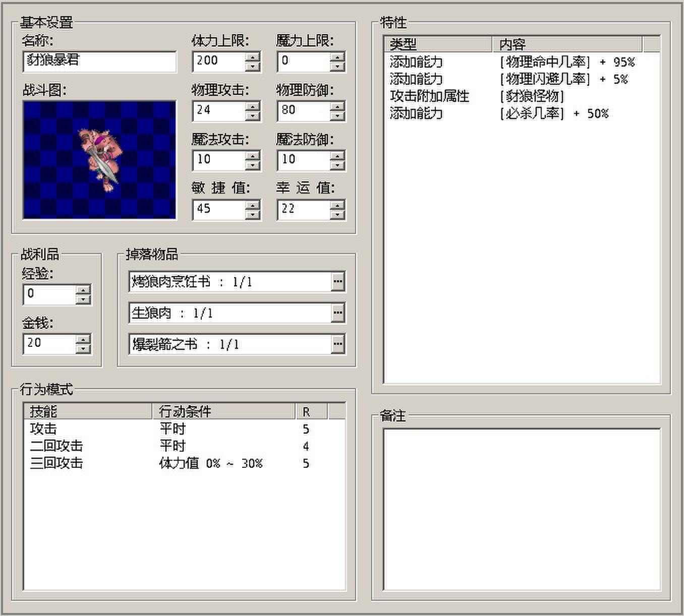Select the 攻击附加属性 豺狼怪物 trait row

point(522,96)
